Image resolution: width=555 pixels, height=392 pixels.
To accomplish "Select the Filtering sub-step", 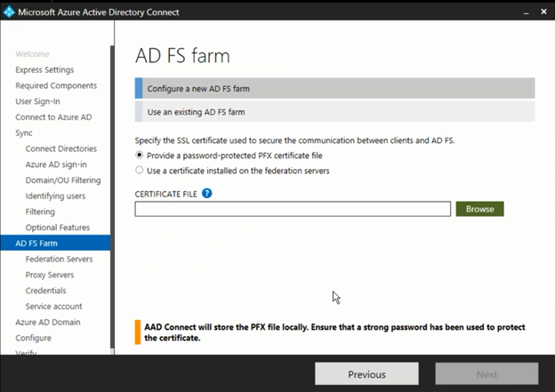I will pyautogui.click(x=40, y=212).
